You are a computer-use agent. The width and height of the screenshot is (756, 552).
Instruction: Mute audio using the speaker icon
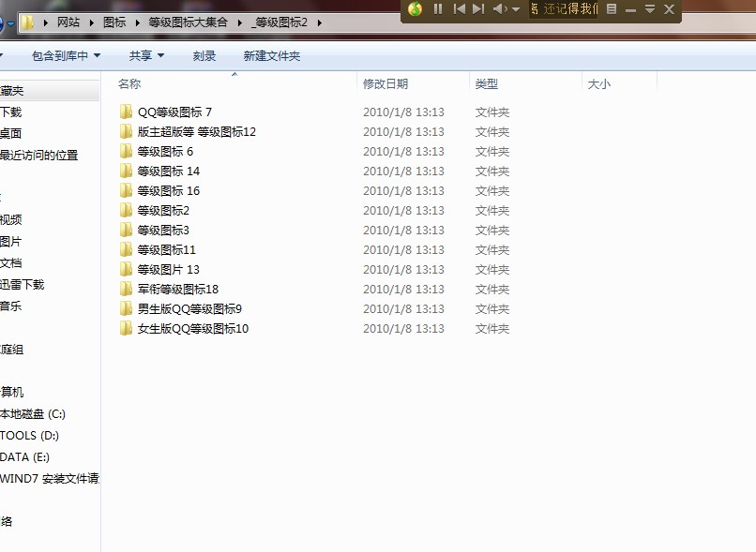[500, 10]
